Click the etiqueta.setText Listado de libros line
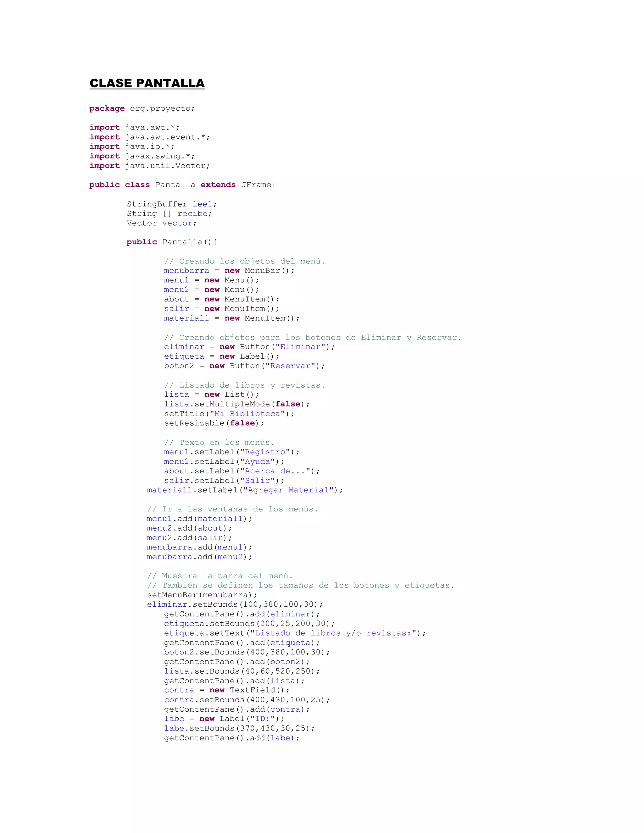 [295, 633]
